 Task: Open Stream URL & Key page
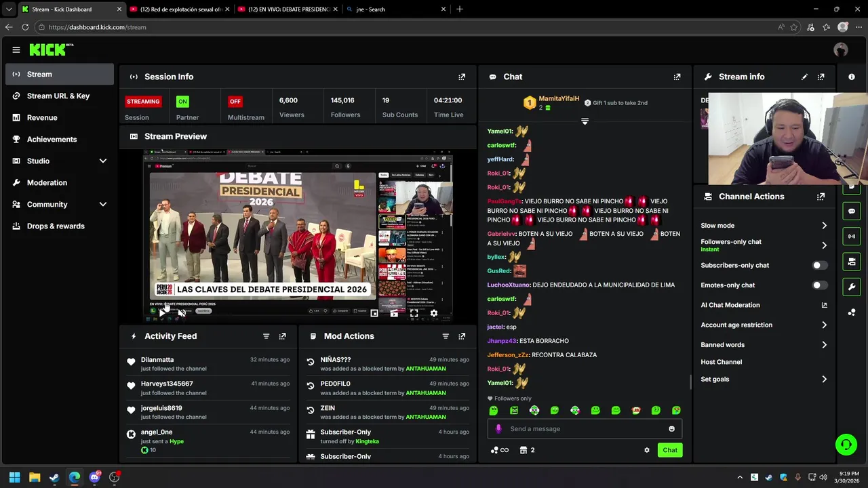click(60, 96)
